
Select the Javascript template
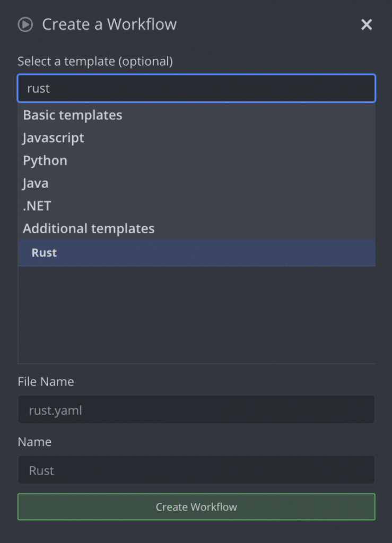point(54,138)
